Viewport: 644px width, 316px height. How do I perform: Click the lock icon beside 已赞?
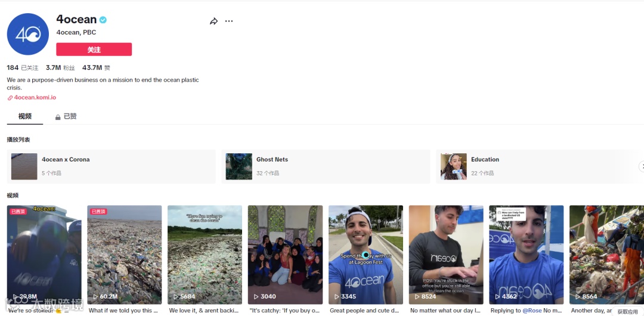click(58, 117)
